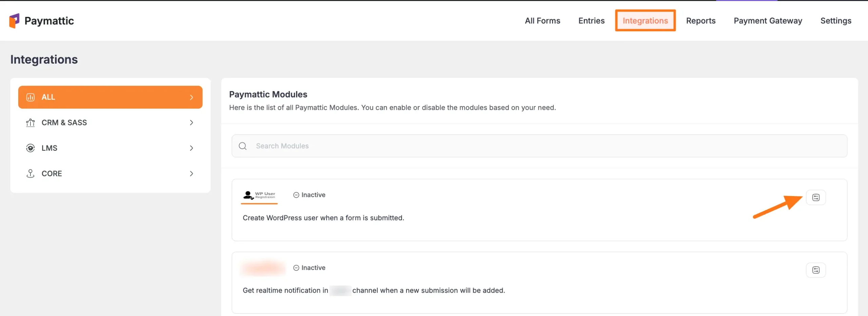Open the Reports tab
868x316 pixels.
[x=701, y=20]
